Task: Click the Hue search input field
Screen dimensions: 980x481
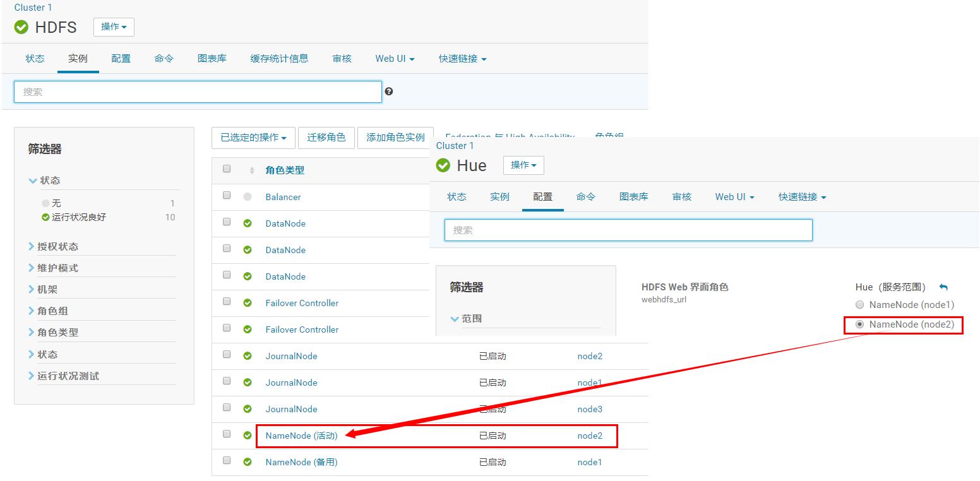Action: coord(628,230)
